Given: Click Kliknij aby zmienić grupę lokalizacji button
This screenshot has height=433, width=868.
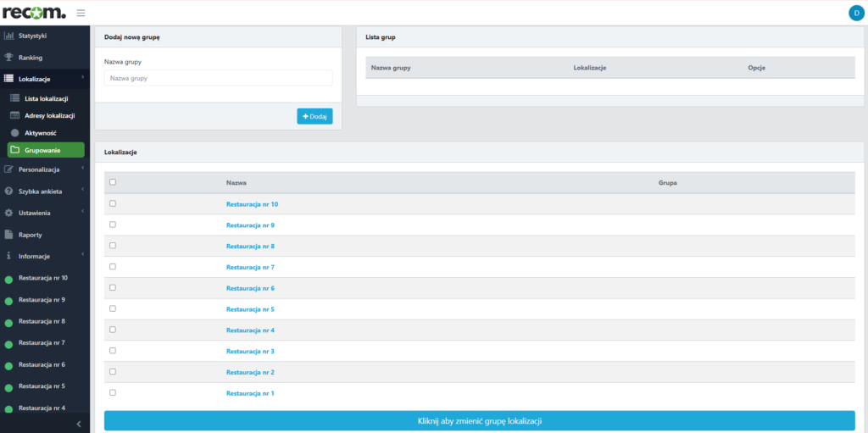Looking at the screenshot, I should 479,421.
